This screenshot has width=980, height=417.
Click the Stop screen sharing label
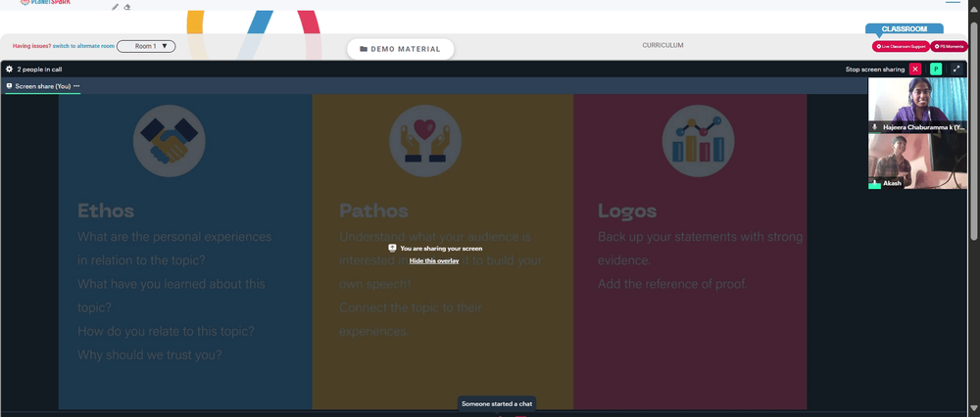[x=875, y=69]
